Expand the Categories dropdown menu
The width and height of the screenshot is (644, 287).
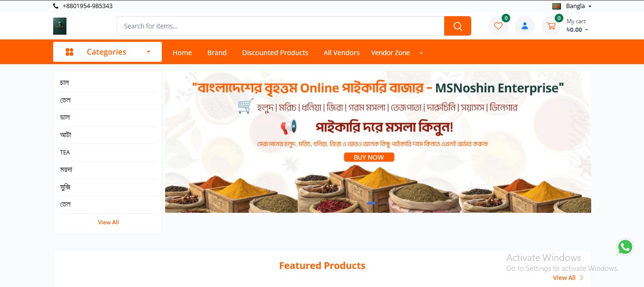107,52
